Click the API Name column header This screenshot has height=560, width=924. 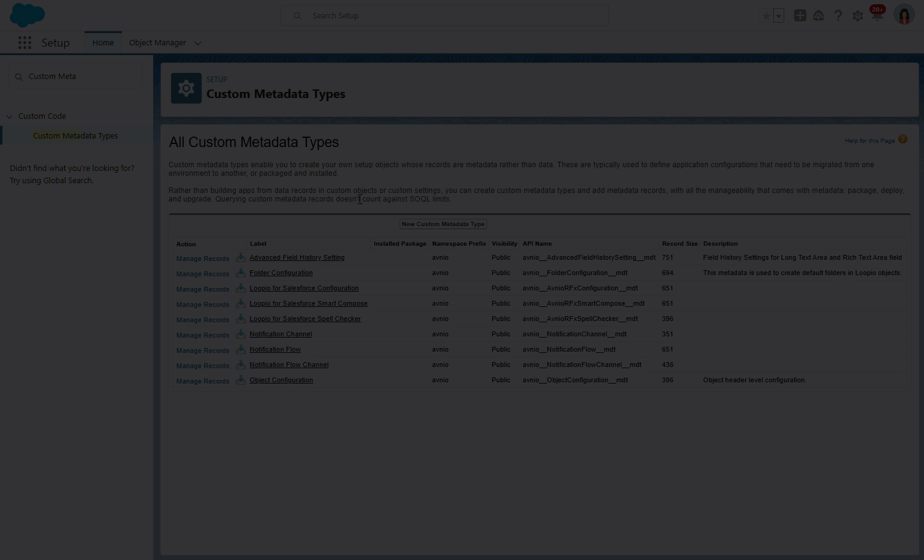point(537,244)
